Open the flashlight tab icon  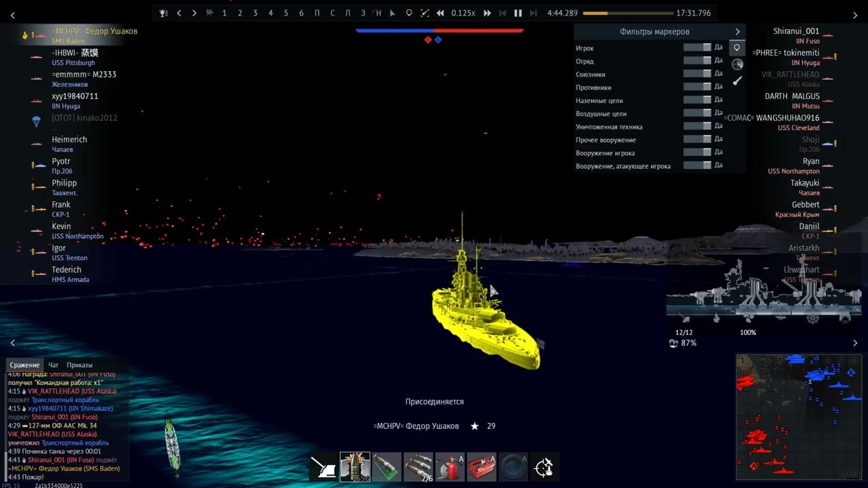(737, 81)
